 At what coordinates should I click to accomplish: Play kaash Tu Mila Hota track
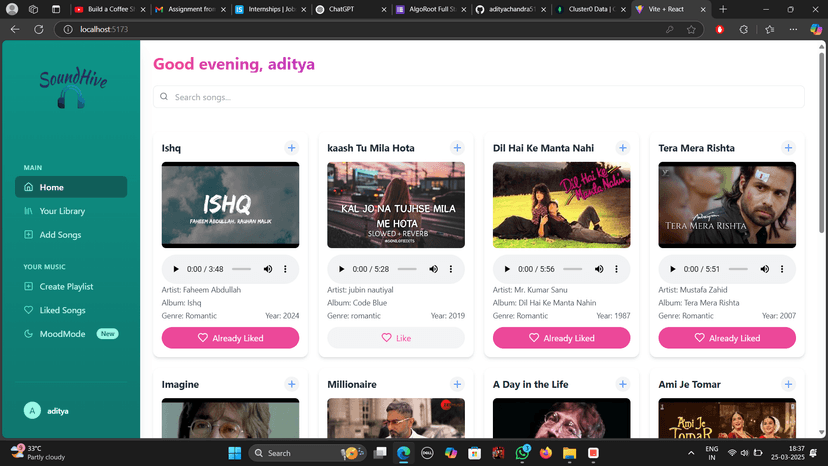[x=342, y=269]
